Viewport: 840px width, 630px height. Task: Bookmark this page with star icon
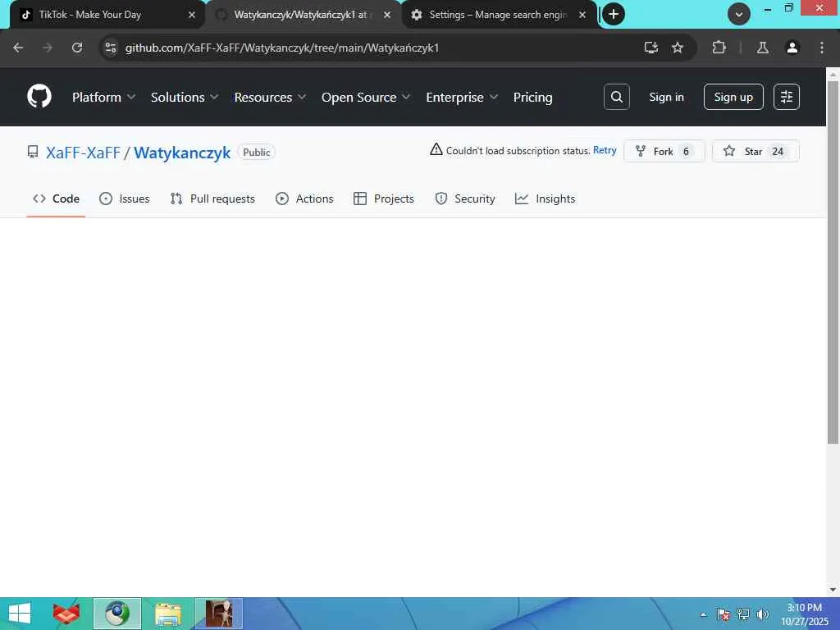point(678,48)
